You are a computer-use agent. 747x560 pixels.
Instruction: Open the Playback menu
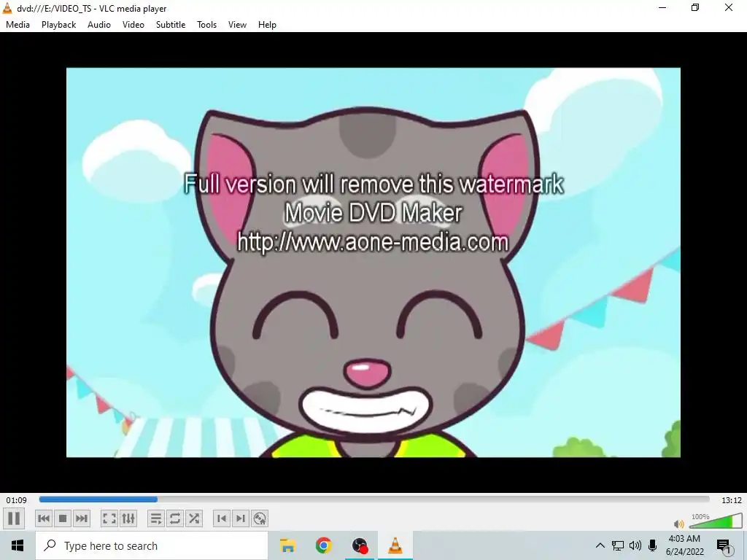click(x=58, y=25)
